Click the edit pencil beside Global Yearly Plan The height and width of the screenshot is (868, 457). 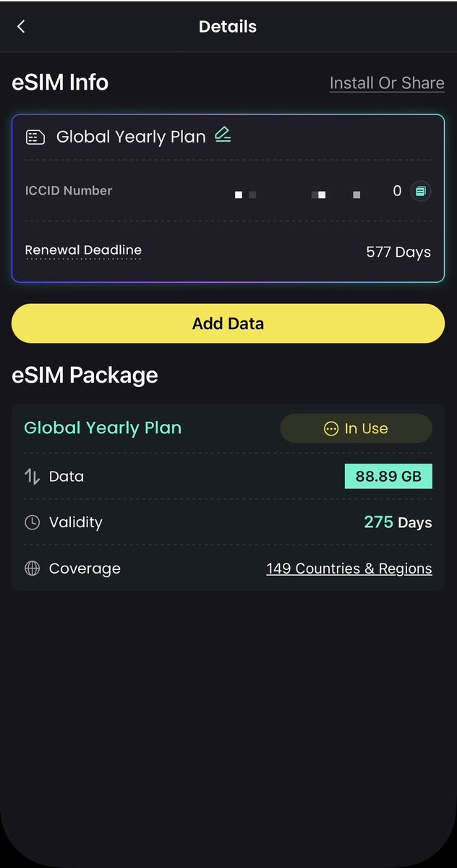pyautogui.click(x=223, y=135)
